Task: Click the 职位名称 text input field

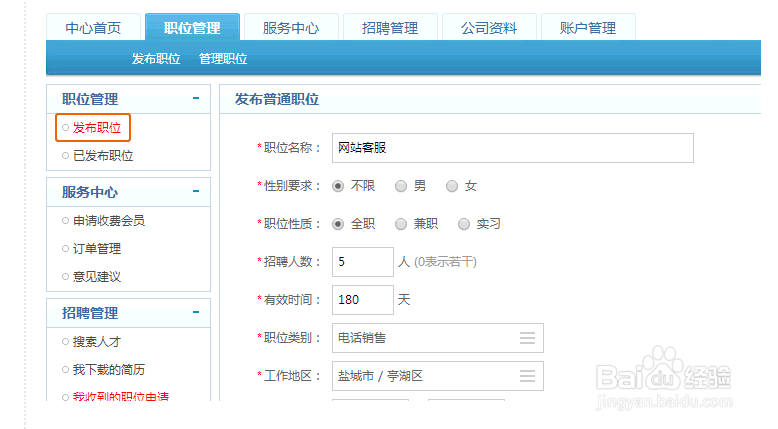Action: (x=512, y=148)
